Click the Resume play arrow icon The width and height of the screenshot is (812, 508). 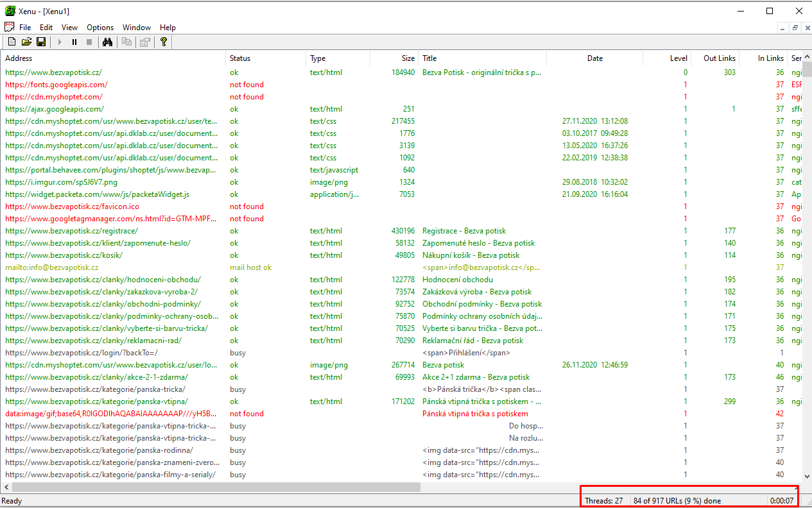[x=60, y=42]
